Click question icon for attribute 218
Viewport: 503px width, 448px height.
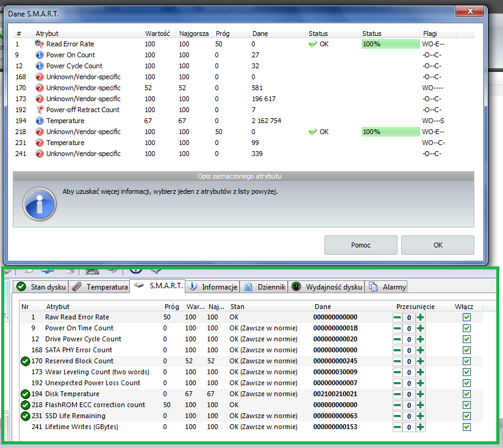coord(40,132)
